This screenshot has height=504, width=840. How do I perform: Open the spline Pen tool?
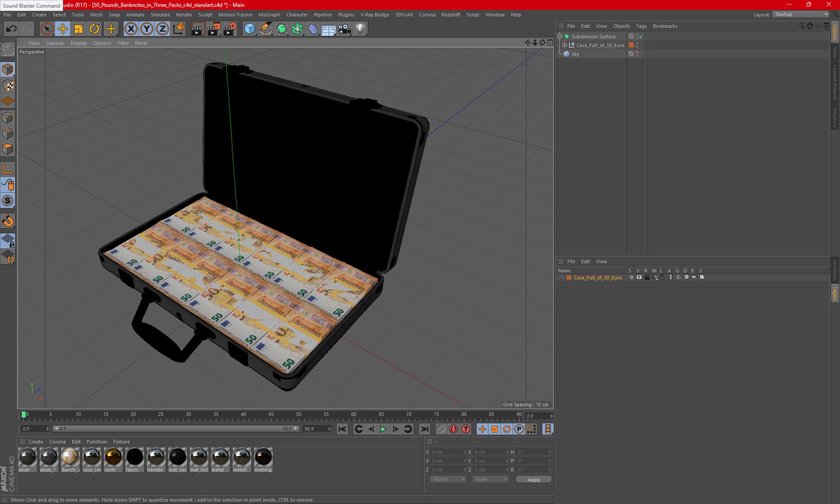pos(266,29)
